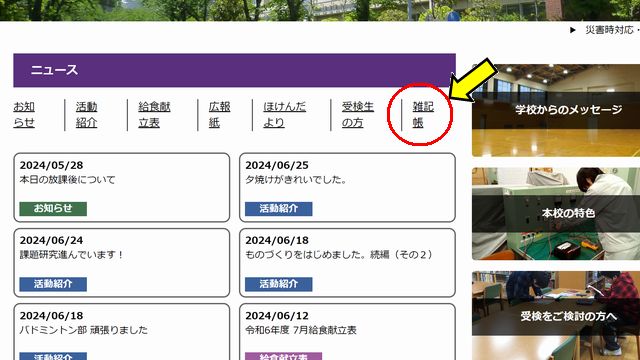Open the 本校の特色 banner image
640x360 pixels.
pos(556,213)
